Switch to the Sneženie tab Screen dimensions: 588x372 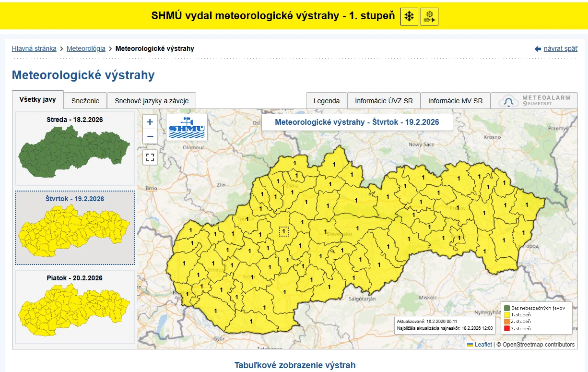[x=85, y=101]
